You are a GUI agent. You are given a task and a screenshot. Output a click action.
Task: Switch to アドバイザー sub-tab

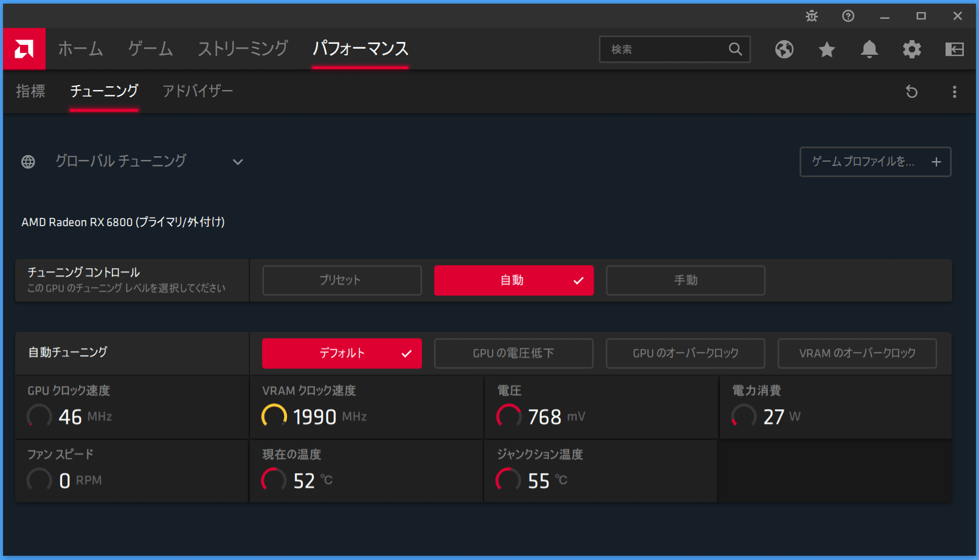point(198,91)
